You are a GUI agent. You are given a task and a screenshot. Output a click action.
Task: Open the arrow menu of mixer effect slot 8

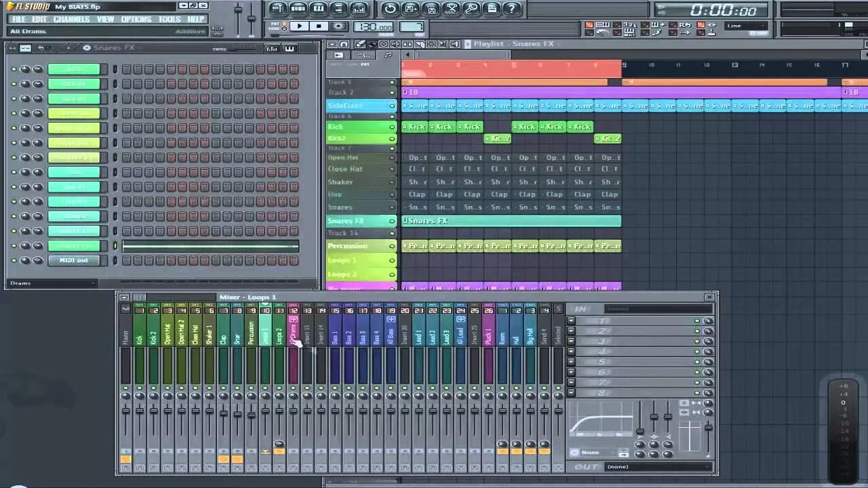(x=571, y=393)
